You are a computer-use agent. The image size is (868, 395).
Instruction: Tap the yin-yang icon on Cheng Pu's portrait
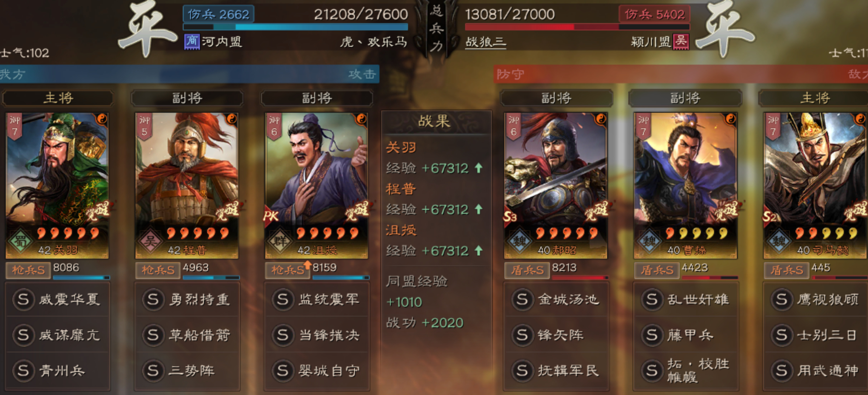pyautogui.click(x=231, y=119)
